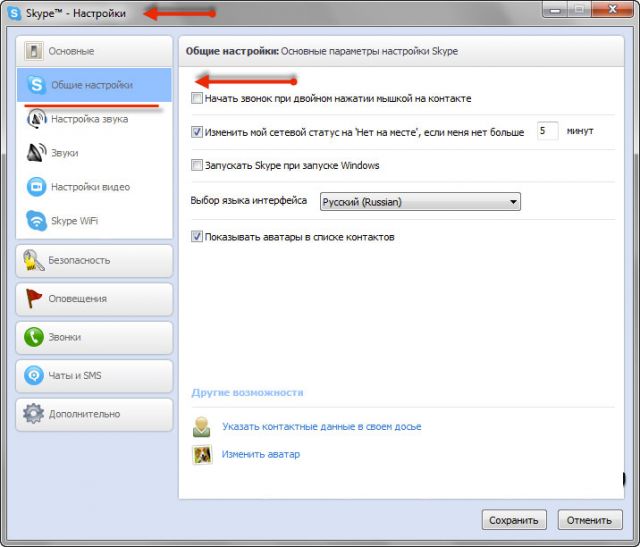Click the minutes input field showing 5
This screenshot has height=547, width=640.
[547, 131]
